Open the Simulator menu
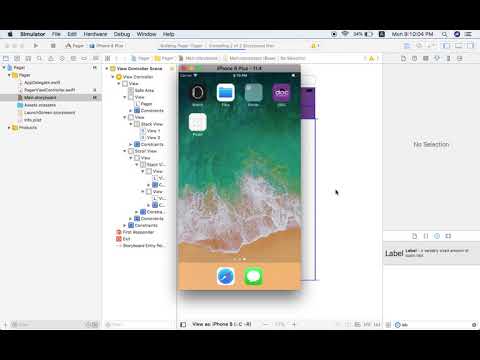 [x=33, y=34]
